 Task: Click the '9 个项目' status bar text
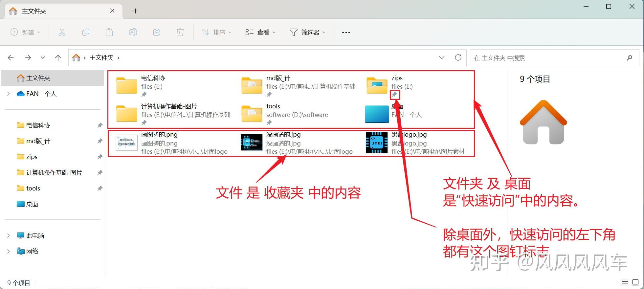point(19,283)
